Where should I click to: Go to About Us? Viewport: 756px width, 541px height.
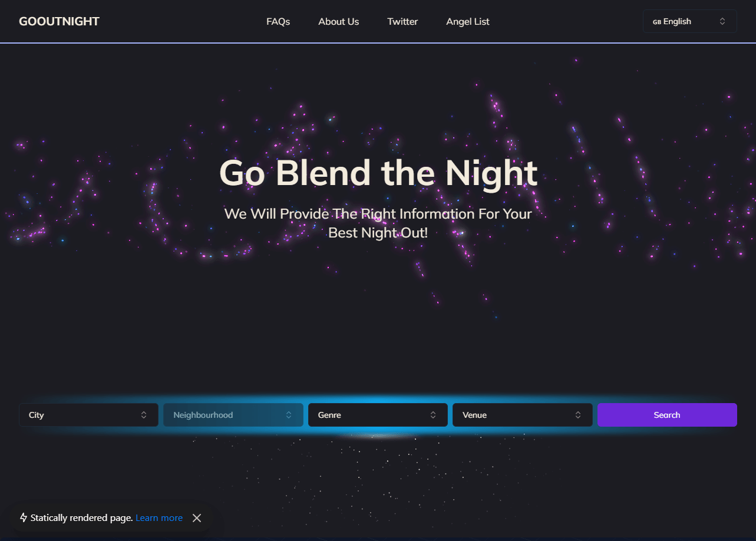(339, 22)
